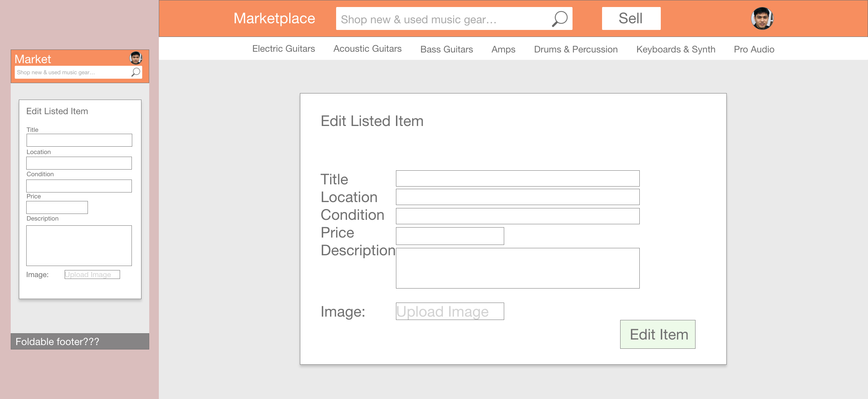Click the desktop Description label
The height and width of the screenshot is (399, 868).
[x=358, y=250]
